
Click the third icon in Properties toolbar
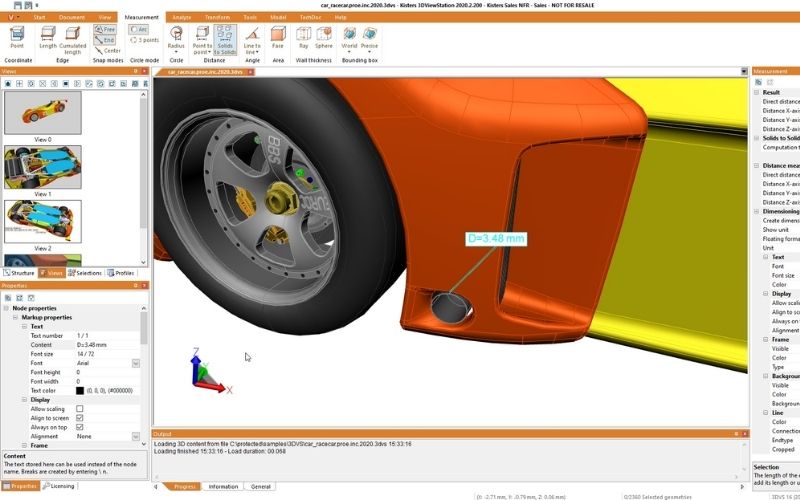(31, 298)
